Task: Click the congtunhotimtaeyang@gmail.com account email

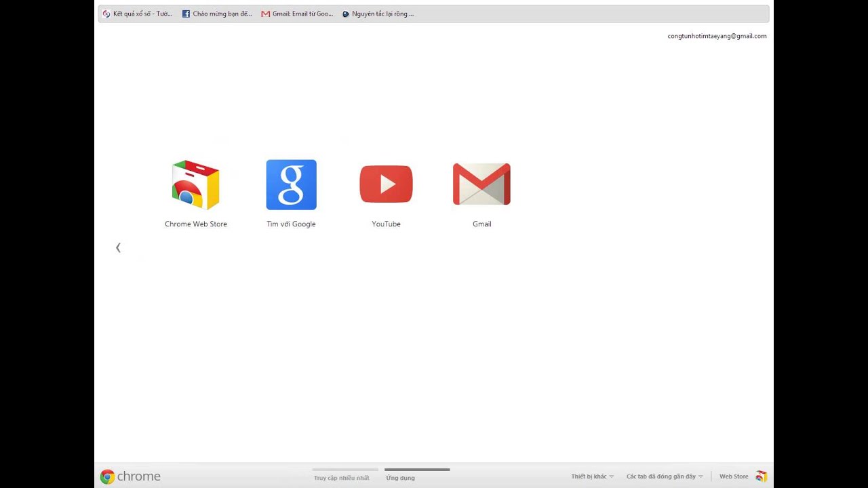Action: click(717, 36)
